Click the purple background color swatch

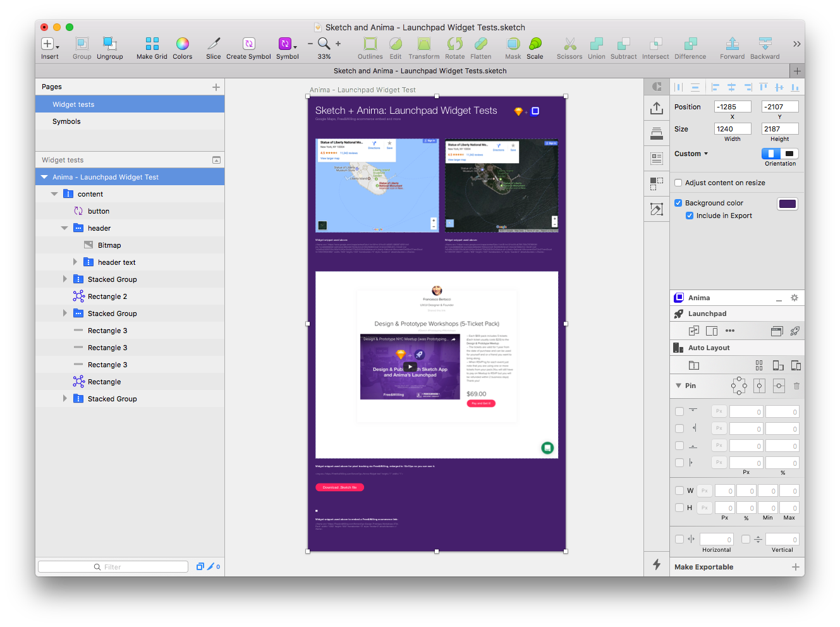pos(787,204)
